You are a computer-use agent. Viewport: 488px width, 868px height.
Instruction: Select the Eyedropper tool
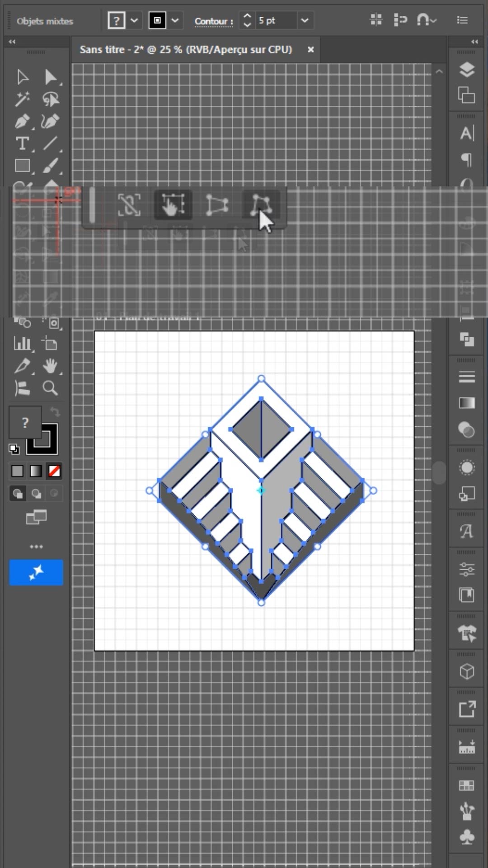(x=22, y=366)
